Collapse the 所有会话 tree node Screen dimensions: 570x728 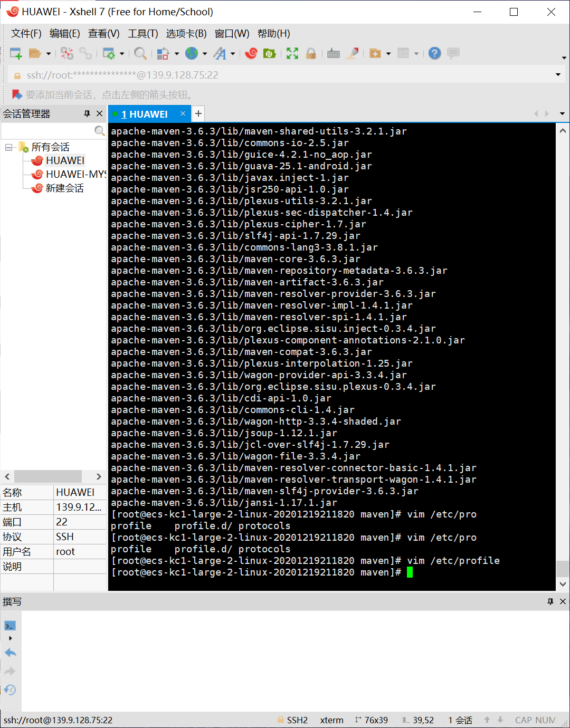tap(9, 147)
